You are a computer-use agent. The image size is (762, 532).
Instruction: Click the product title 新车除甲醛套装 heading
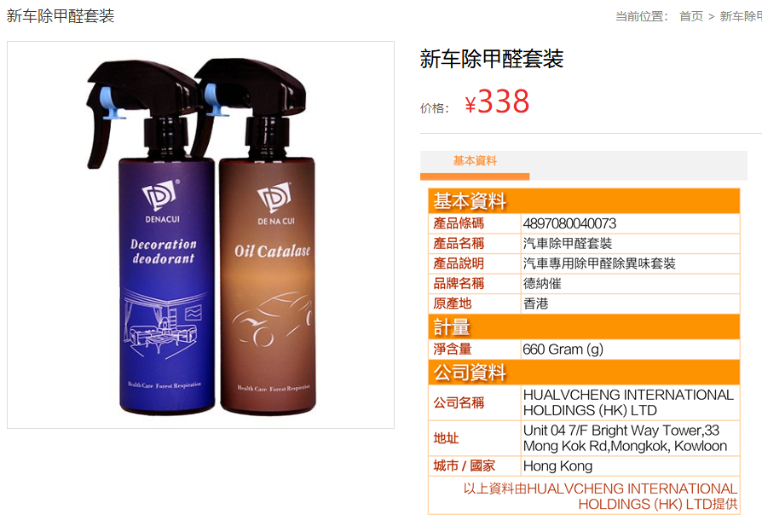pos(491,60)
